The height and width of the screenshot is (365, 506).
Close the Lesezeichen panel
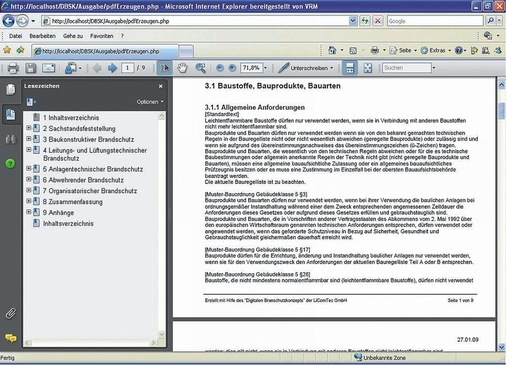[x=160, y=86]
